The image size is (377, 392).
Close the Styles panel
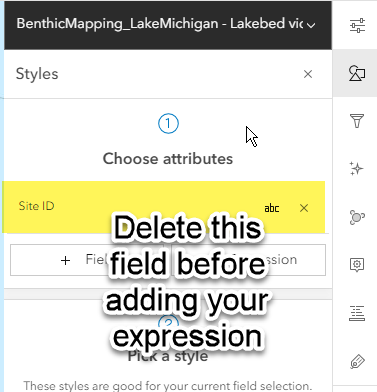tap(308, 74)
